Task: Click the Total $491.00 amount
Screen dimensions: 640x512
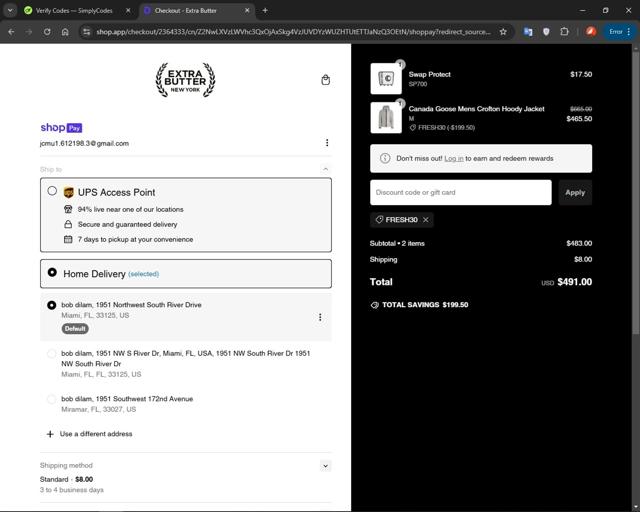Action: click(575, 282)
